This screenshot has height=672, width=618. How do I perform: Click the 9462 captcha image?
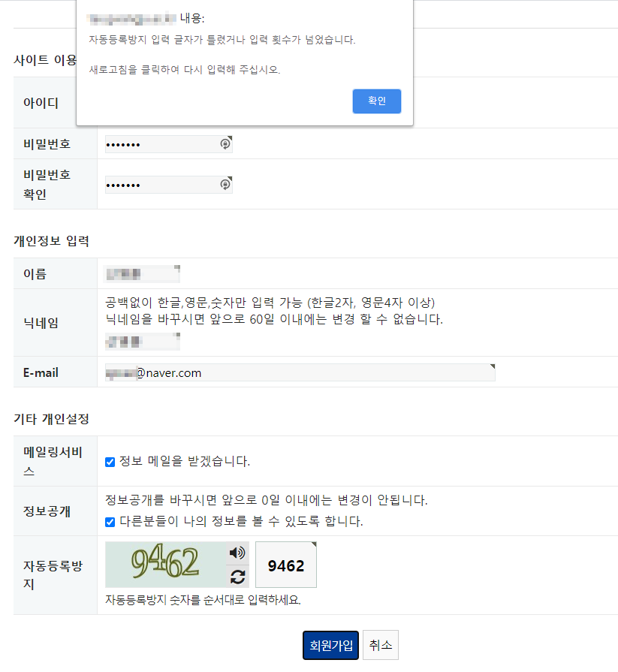[x=165, y=565]
